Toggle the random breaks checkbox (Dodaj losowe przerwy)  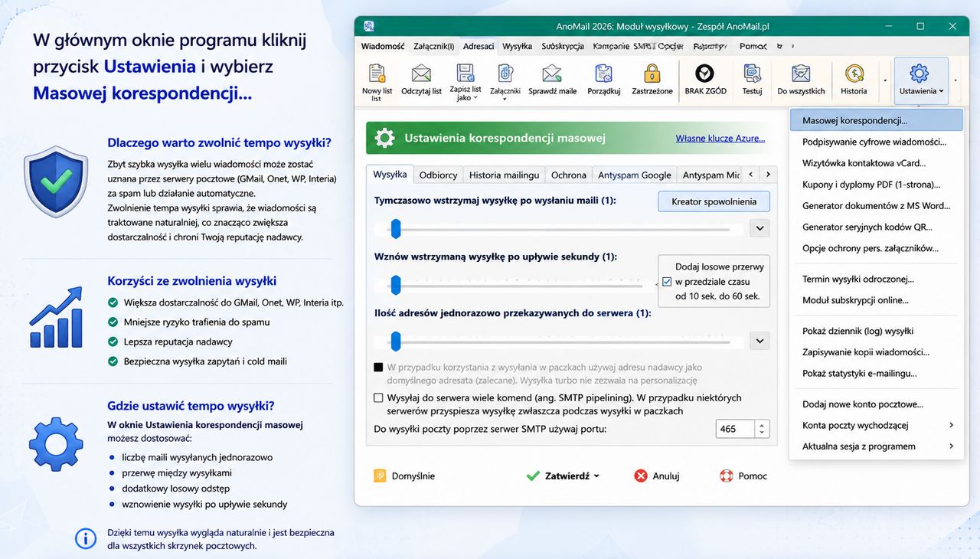tap(667, 282)
